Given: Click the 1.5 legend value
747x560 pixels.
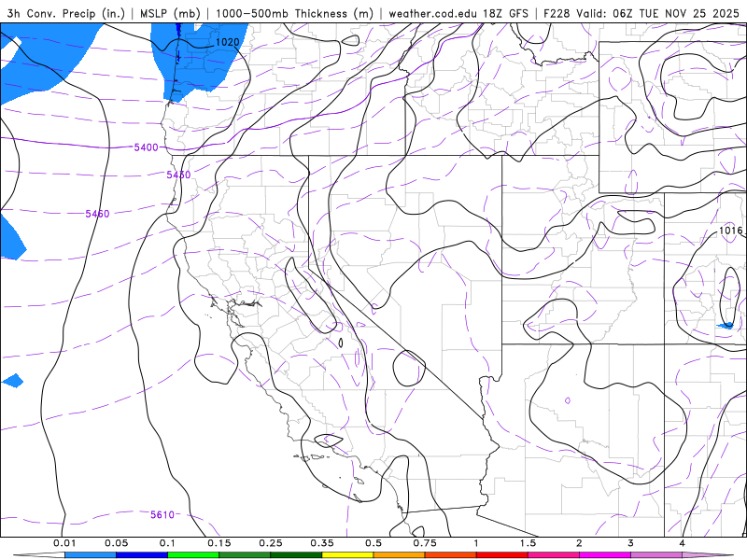Looking at the screenshot, I should point(528,543).
